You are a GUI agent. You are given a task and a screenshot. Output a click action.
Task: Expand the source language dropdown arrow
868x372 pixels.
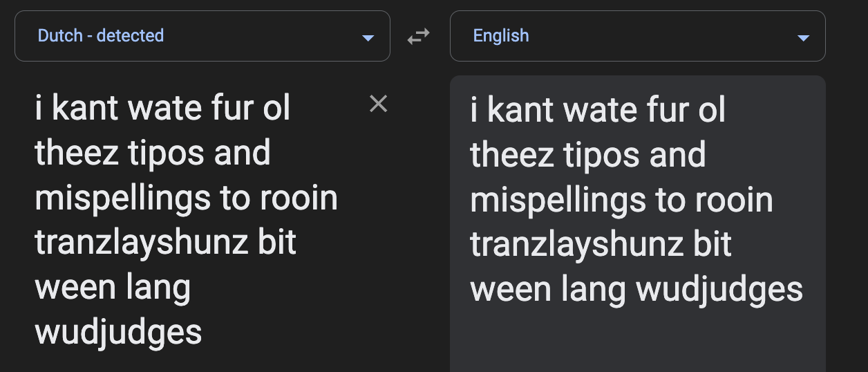(x=368, y=38)
